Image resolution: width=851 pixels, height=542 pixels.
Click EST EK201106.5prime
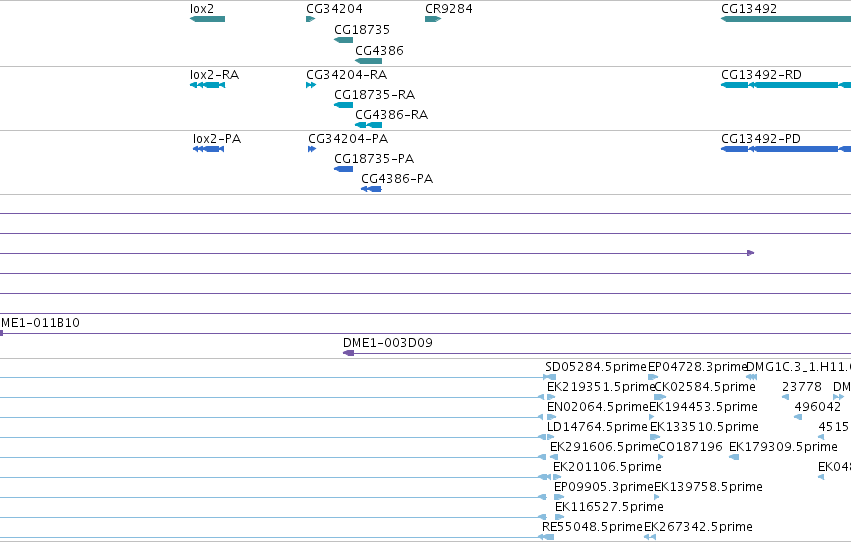pyautogui.click(x=557, y=477)
